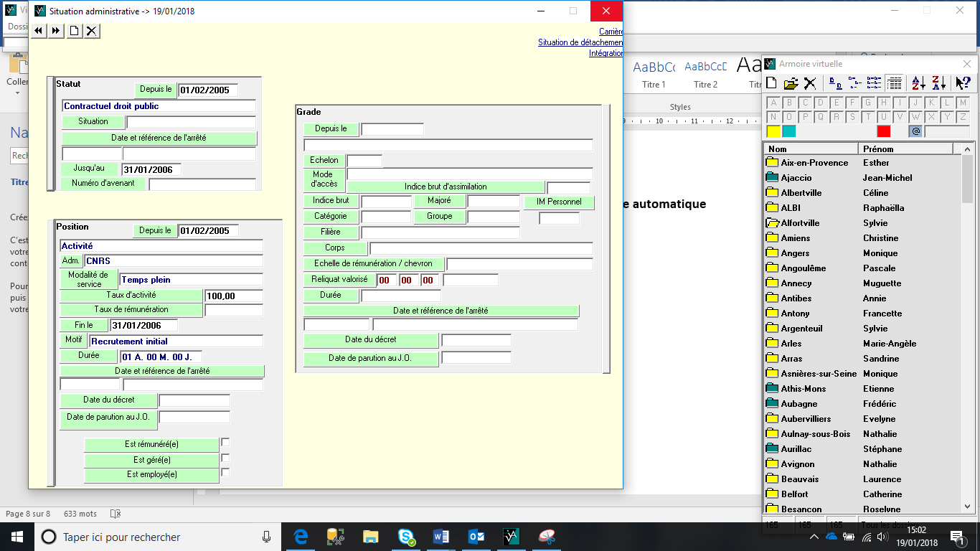Open the Intégration link
Viewport: 980px width, 551px height.
(x=606, y=53)
